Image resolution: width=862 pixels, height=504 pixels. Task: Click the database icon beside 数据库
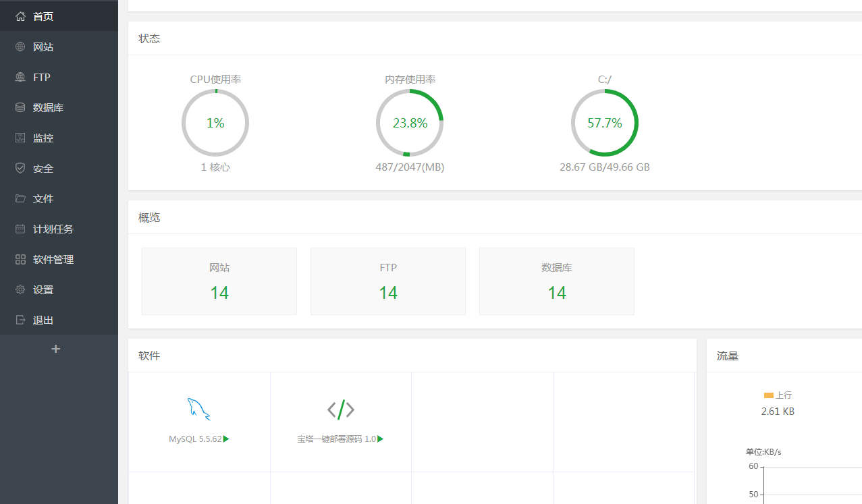(20, 107)
